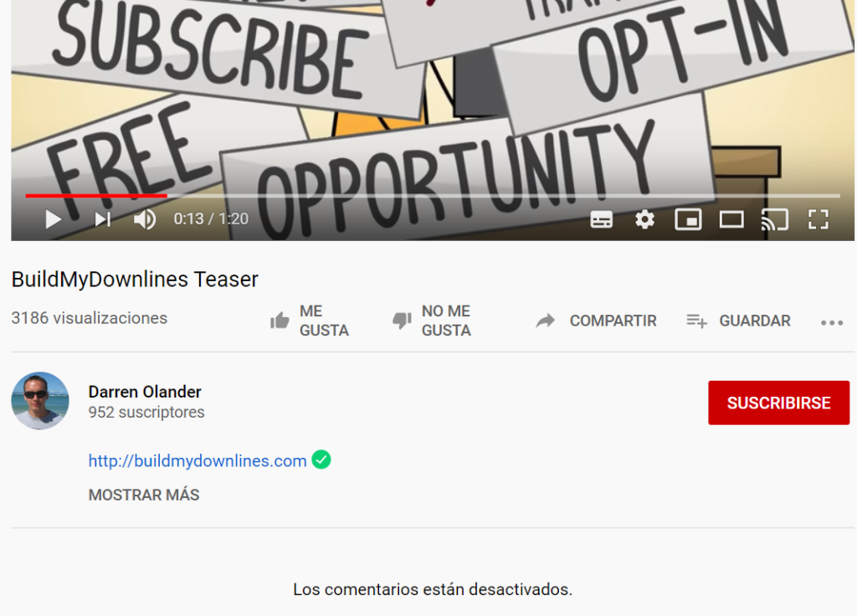Play the video with the play button
Image resolution: width=857 pixels, height=616 pixels.
coord(53,219)
